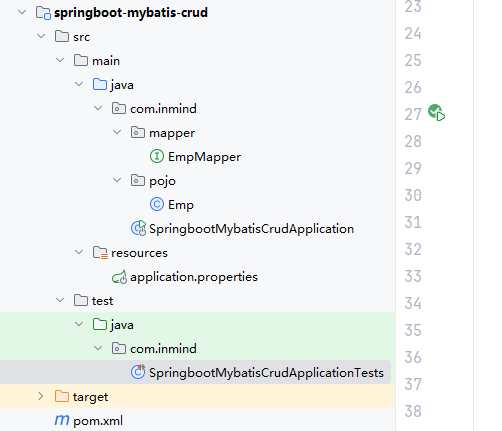The image size is (502, 431).
Task: Collapse the mapper package chevron
Action: [x=117, y=132]
